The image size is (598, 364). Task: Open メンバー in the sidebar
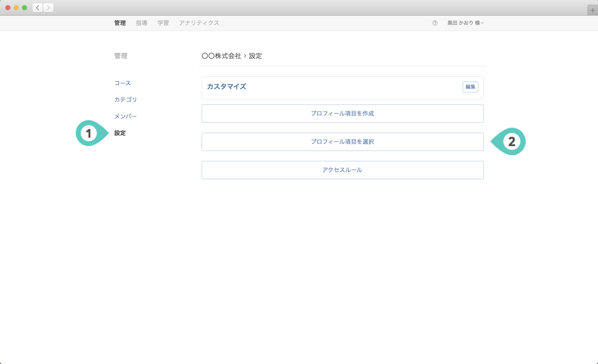coord(125,116)
